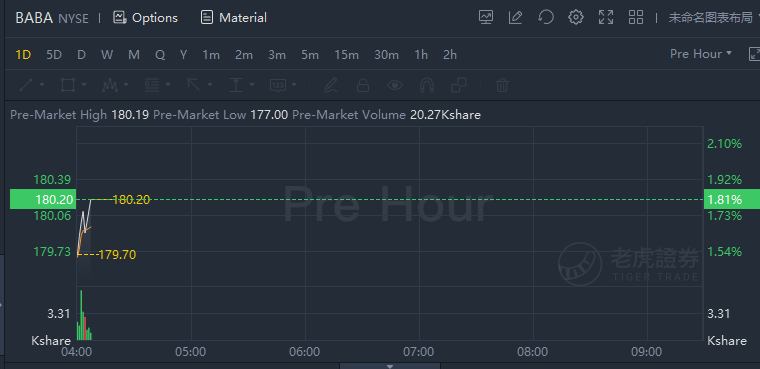Toggle the lock drawings icon
The height and width of the screenshot is (369, 760).
(x=363, y=85)
